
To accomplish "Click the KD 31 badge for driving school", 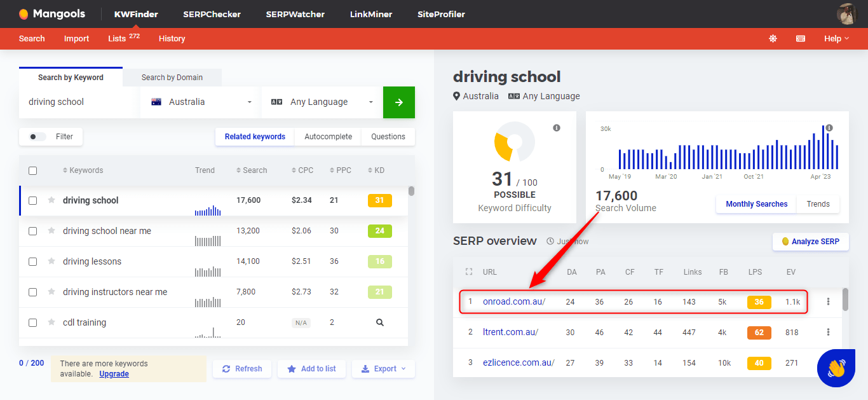I will coord(380,200).
